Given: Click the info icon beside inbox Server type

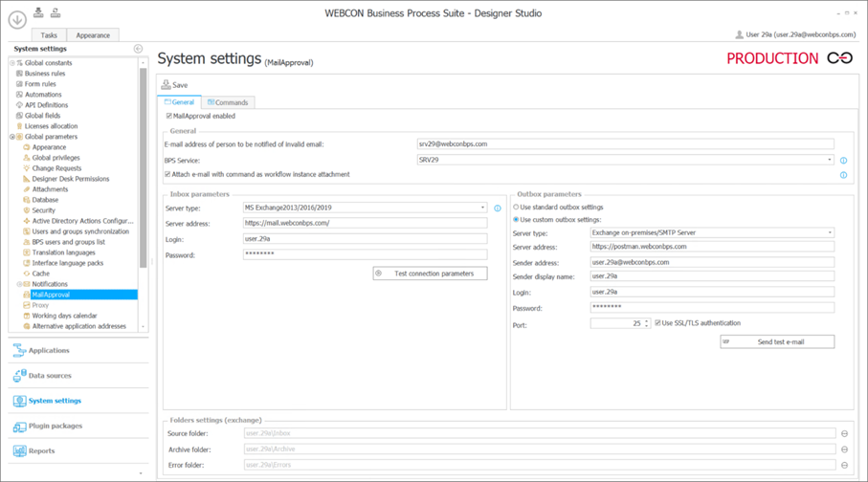Looking at the screenshot, I should pos(497,208).
